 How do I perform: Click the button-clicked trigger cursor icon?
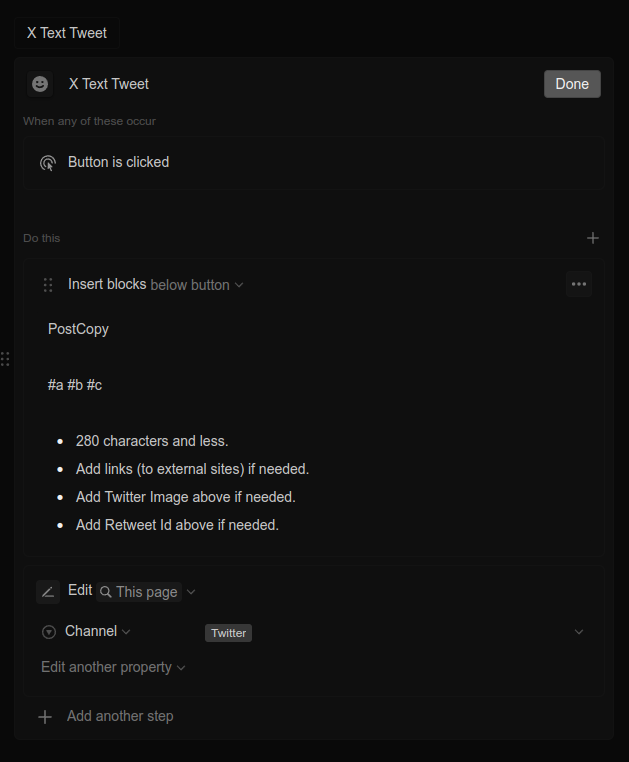47,162
